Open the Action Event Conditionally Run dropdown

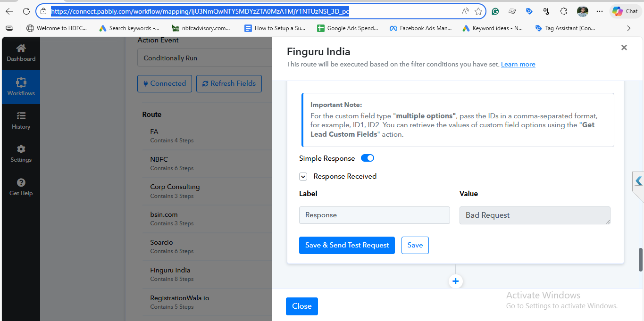click(205, 58)
